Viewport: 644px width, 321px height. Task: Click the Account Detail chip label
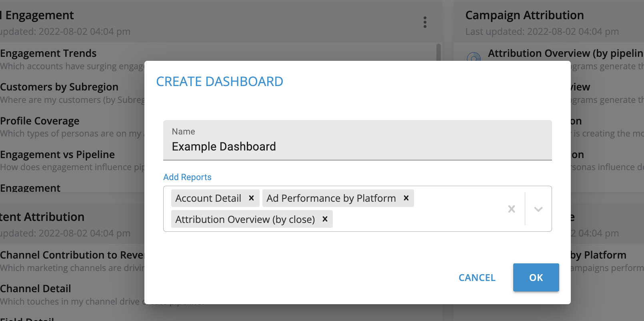(208, 198)
